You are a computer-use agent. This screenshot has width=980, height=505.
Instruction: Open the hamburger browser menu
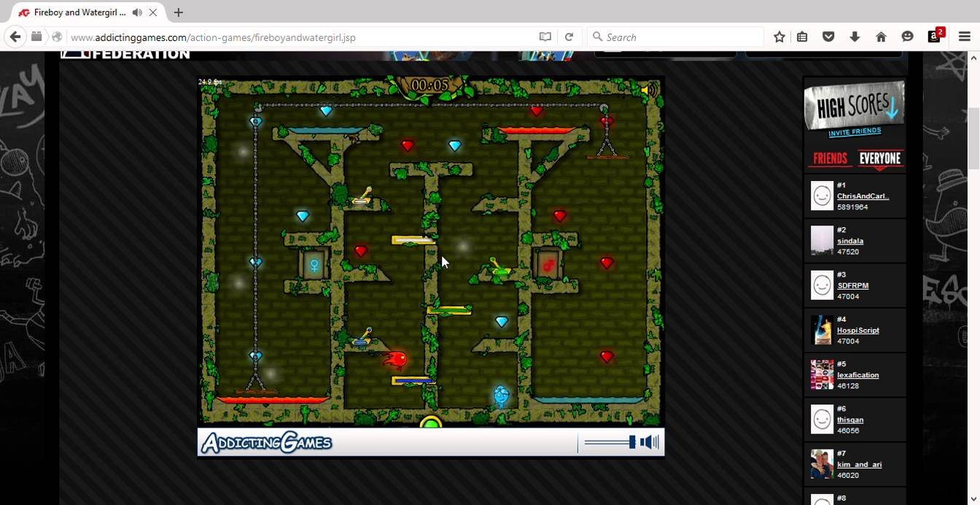964,36
